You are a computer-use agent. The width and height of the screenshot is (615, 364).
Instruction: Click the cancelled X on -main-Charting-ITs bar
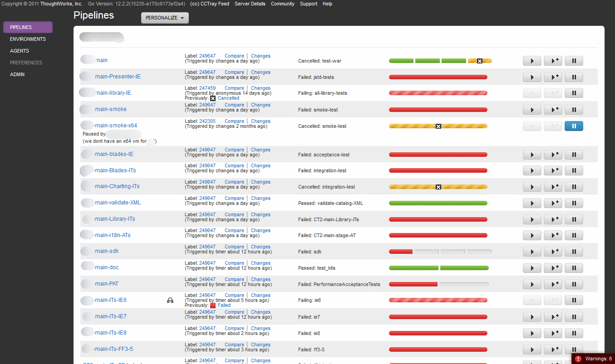point(438,186)
